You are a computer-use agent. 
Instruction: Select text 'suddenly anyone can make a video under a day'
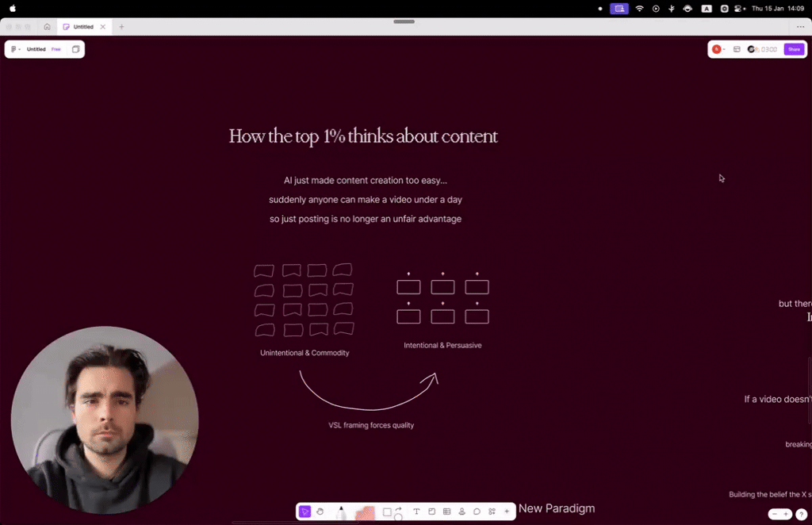pyautogui.click(x=365, y=199)
